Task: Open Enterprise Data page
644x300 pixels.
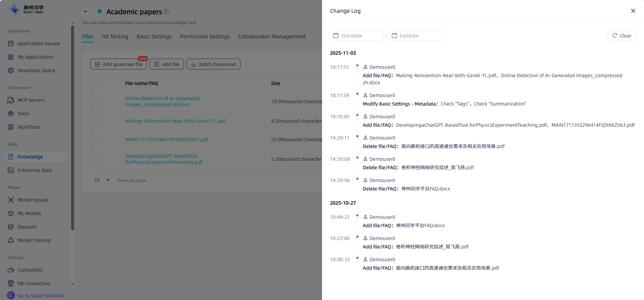Action: click(x=34, y=170)
